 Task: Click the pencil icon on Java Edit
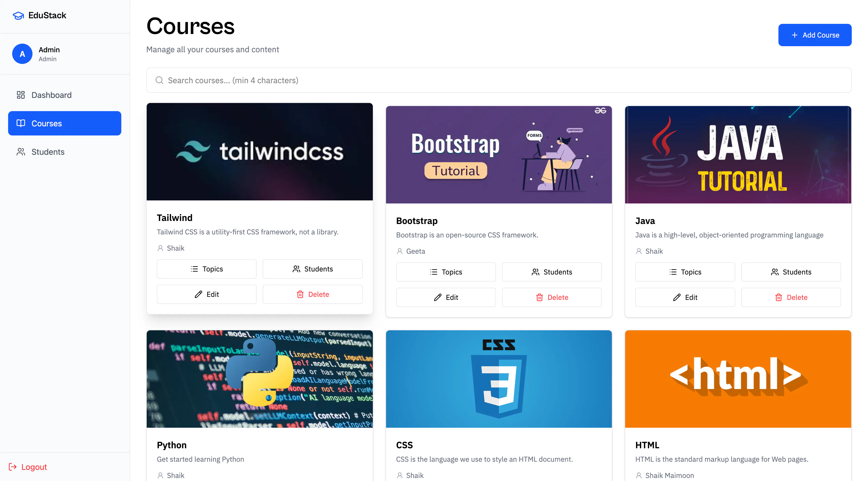[677, 297]
